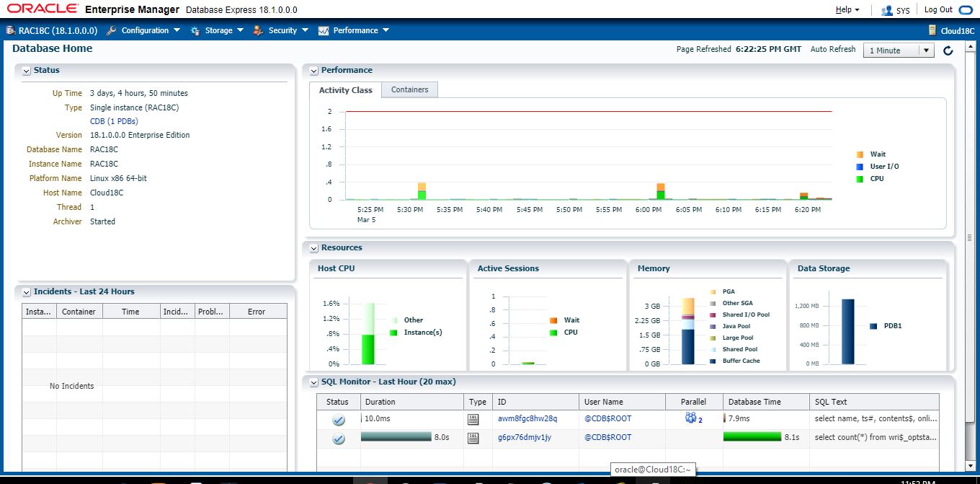The image size is (980, 484).
Task: Click the PGA legend swatch in Memory
Action: (x=713, y=292)
